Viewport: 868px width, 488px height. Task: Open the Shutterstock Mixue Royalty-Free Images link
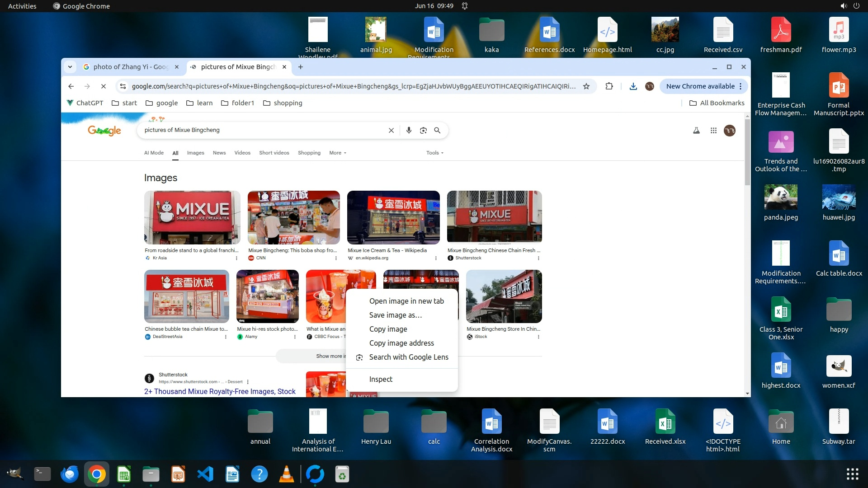(x=220, y=391)
